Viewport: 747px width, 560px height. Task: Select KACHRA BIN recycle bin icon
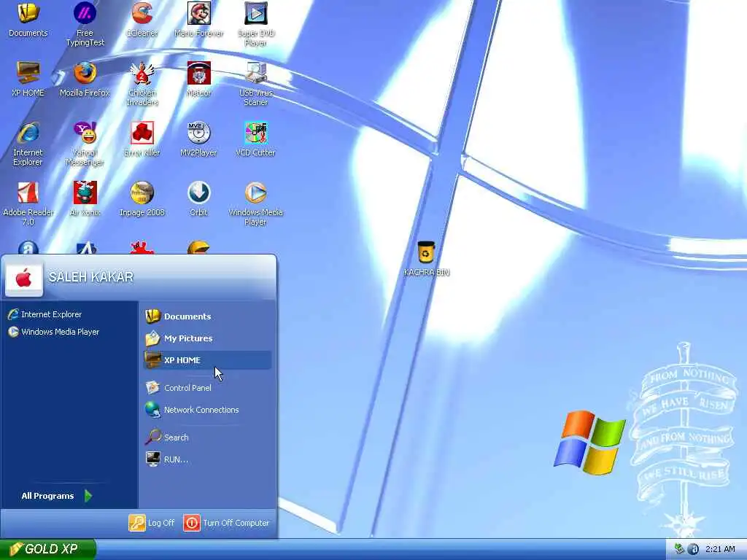click(426, 259)
